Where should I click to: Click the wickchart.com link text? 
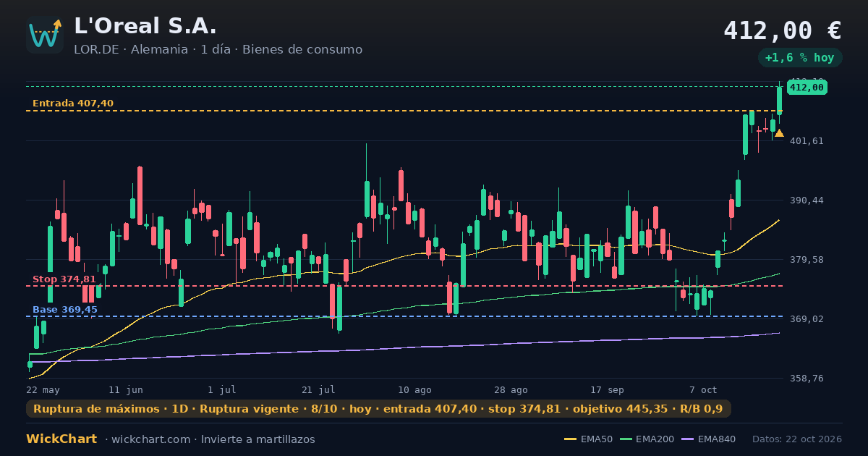tap(149, 439)
